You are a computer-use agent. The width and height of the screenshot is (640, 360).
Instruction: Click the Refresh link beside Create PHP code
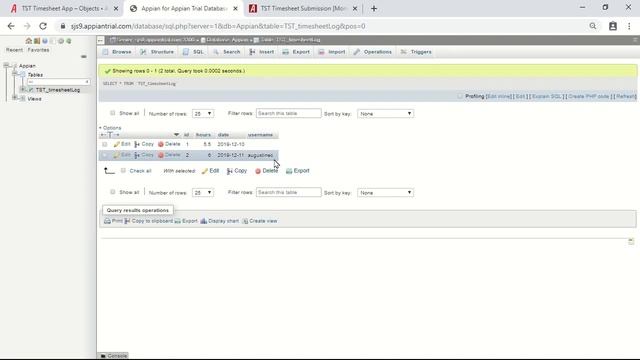(626, 96)
